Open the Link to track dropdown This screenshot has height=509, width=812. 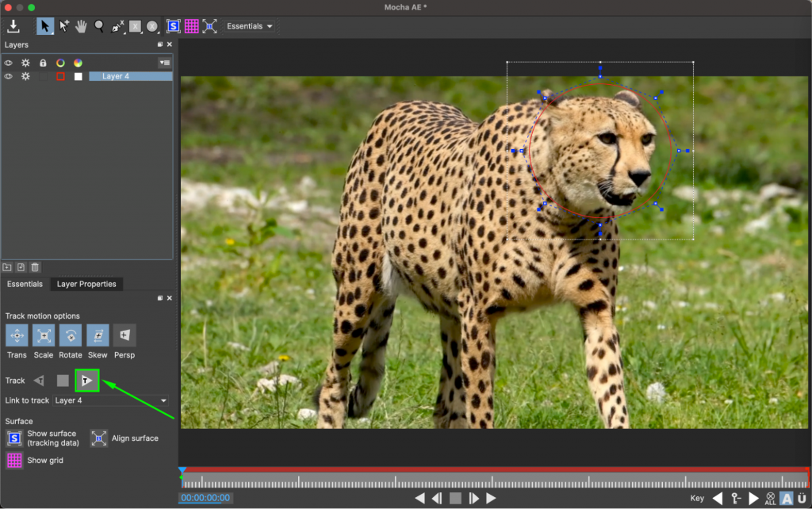[111, 400]
